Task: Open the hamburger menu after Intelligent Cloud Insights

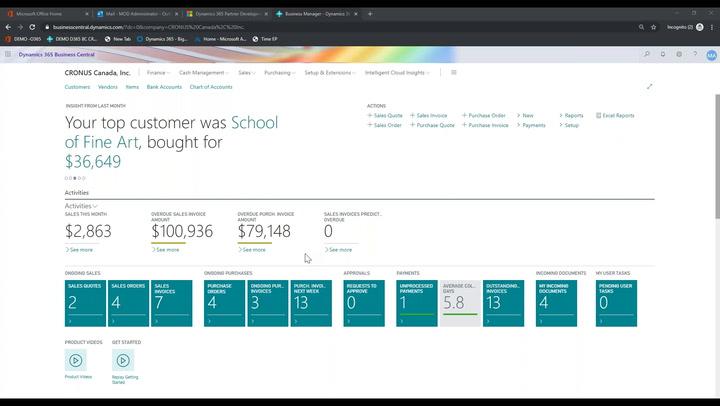Action: click(453, 73)
